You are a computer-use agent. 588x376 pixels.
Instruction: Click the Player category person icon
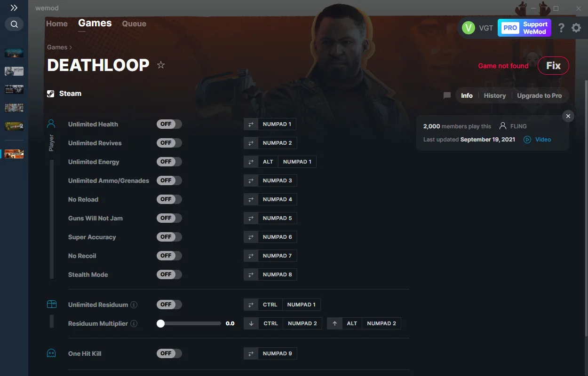51,124
